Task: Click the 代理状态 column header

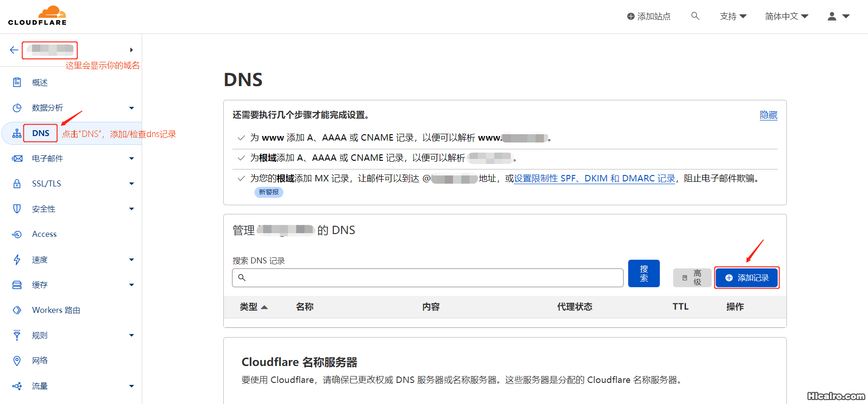Action: point(575,307)
